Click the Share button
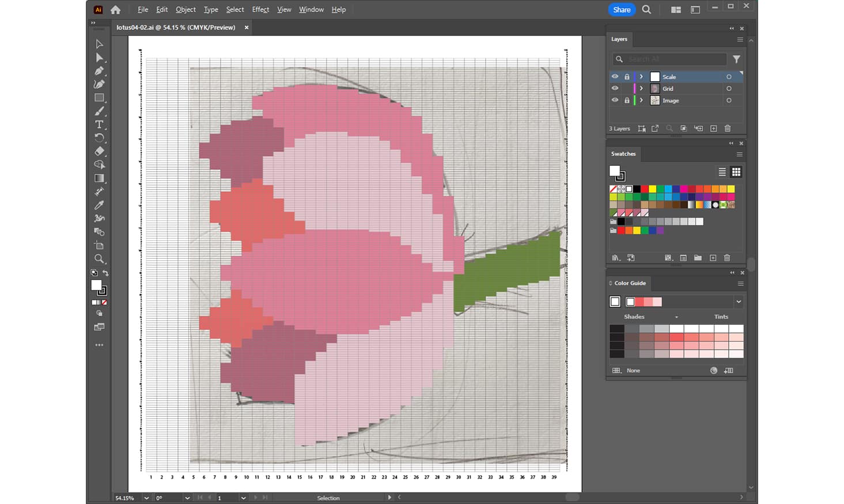 [622, 9]
